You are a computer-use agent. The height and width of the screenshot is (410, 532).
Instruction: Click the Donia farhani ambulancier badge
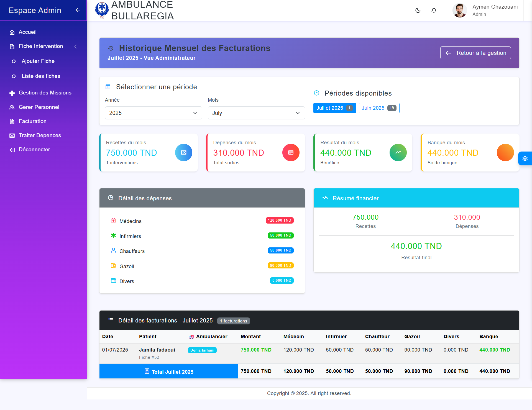(202, 350)
